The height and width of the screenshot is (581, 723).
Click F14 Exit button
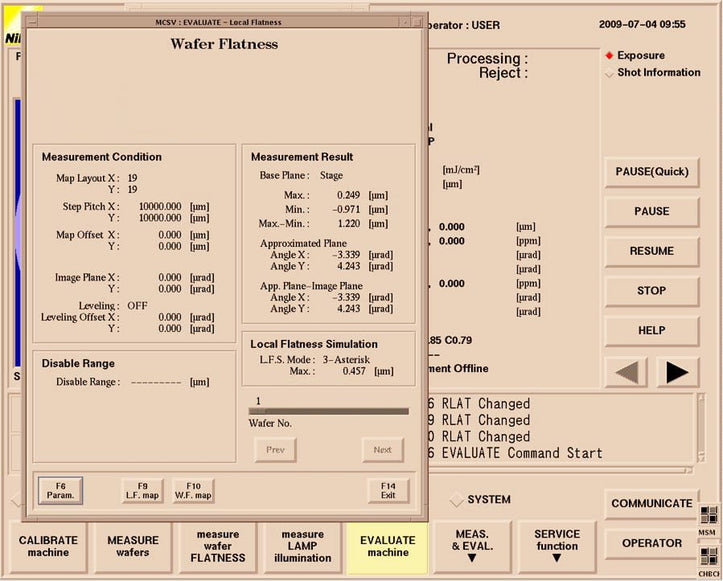[388, 491]
